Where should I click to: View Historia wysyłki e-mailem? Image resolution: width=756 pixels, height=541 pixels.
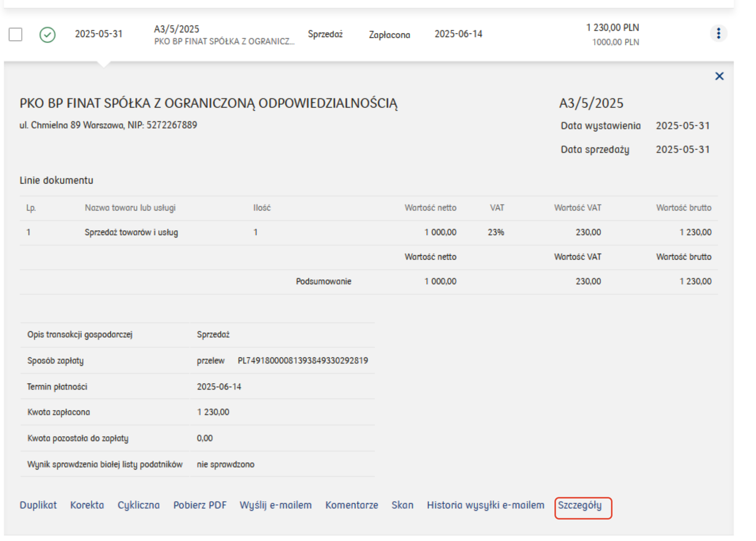485,505
